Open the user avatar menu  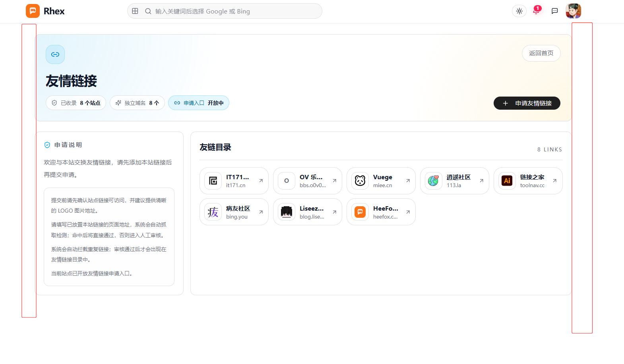tap(573, 11)
